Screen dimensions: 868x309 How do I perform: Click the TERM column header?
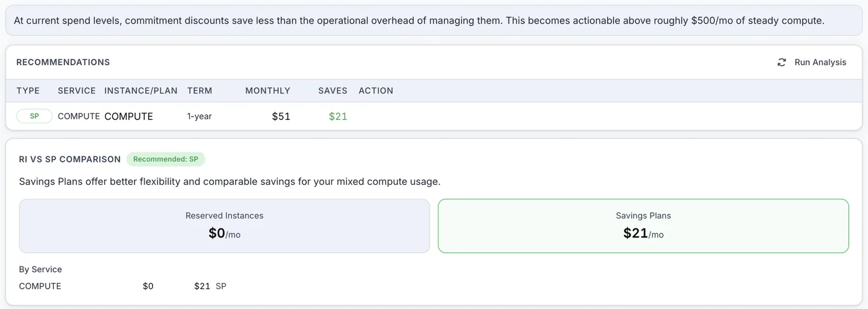pos(200,91)
